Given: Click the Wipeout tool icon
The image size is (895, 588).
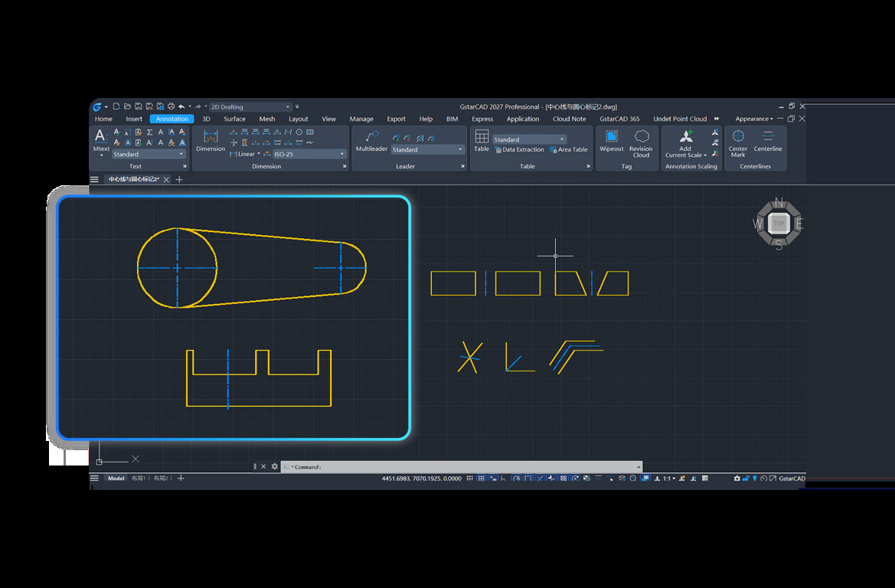Looking at the screenshot, I should (x=611, y=141).
